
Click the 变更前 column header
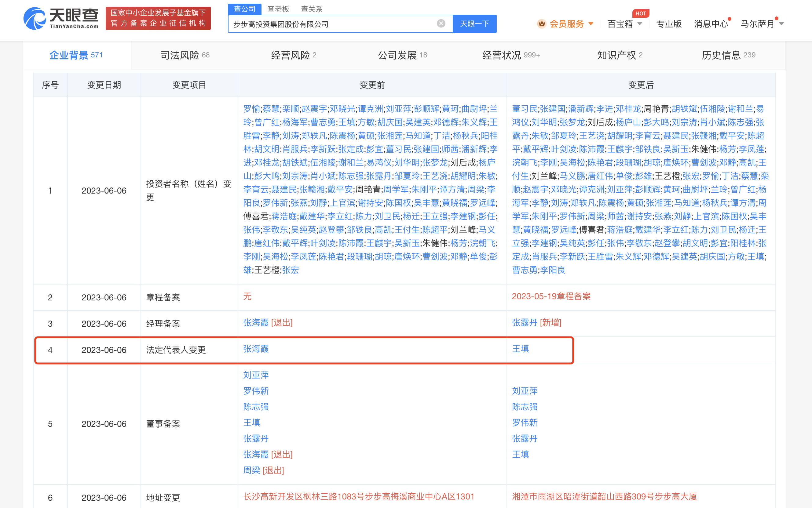coord(372,85)
